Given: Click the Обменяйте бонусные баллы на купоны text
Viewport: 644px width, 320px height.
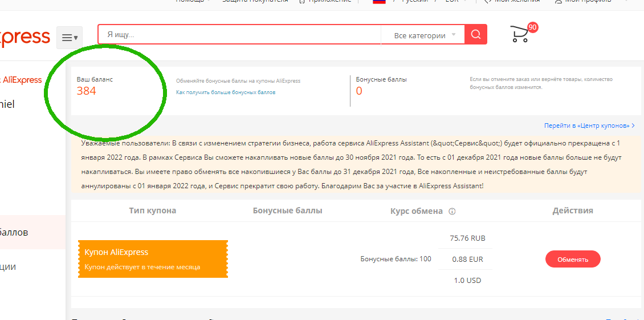Looking at the screenshot, I should [x=238, y=81].
